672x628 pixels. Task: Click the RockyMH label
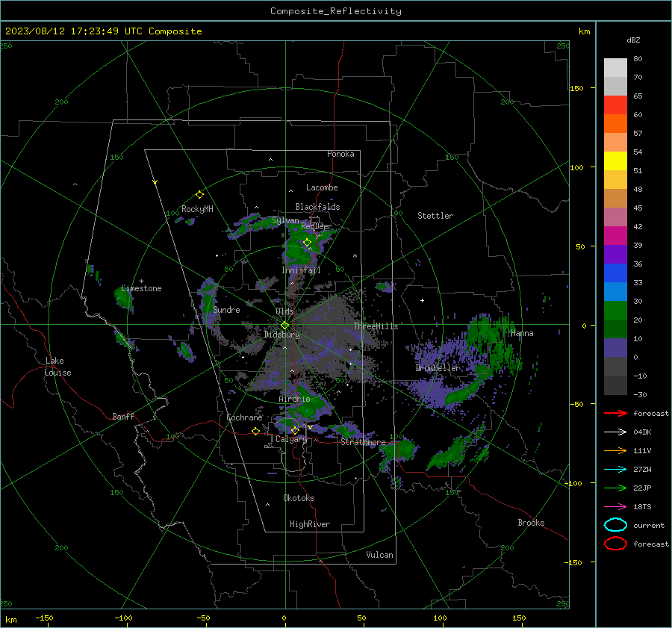click(197, 209)
